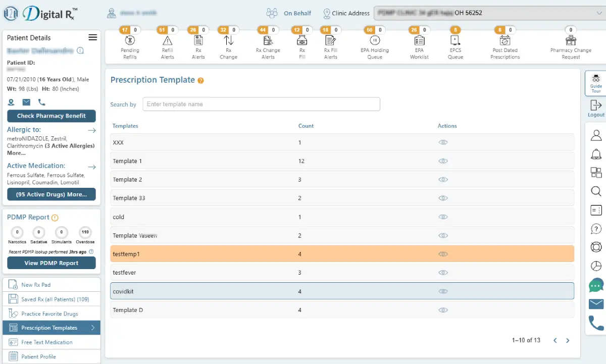Click View PDMP Report button
This screenshot has width=606, height=364.
52,263
